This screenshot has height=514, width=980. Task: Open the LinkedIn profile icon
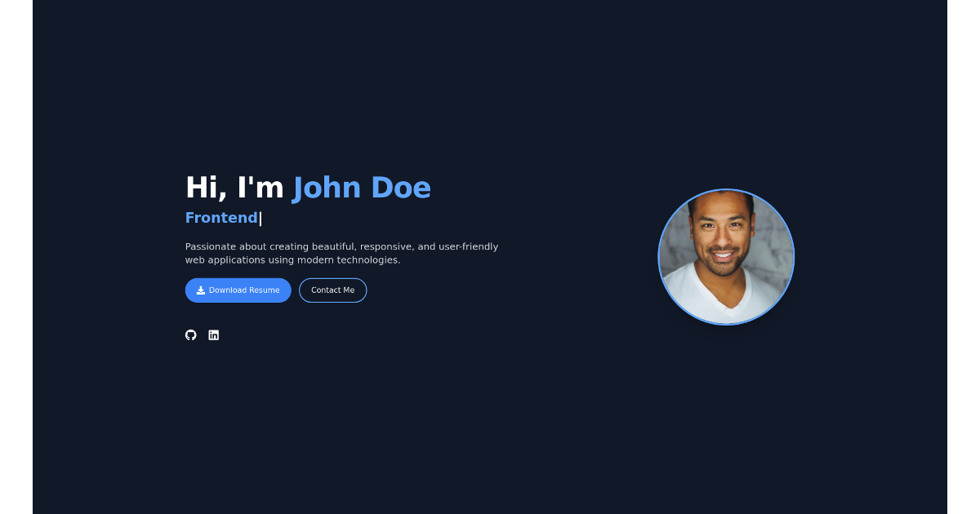(214, 335)
